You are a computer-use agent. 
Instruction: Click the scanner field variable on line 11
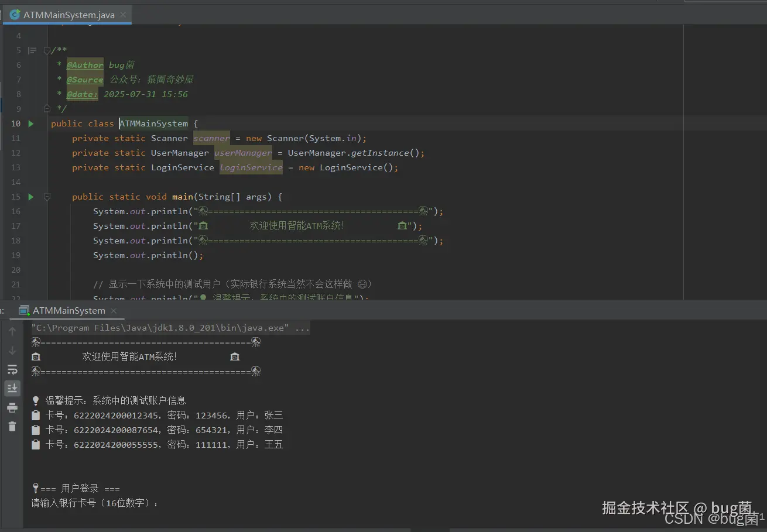pyautogui.click(x=211, y=138)
